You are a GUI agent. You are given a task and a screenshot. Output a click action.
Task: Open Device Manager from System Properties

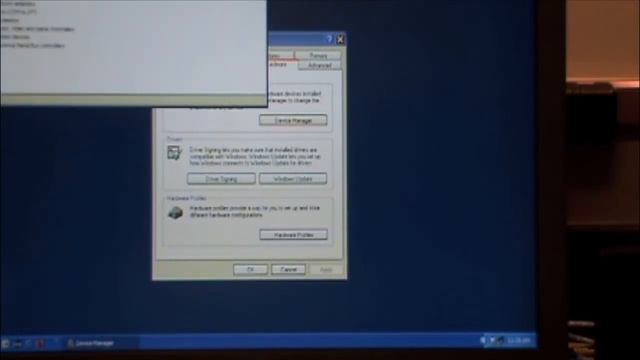pos(293,120)
